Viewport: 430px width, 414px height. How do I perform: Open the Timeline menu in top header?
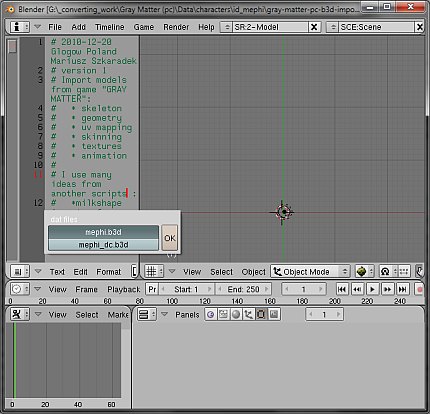point(109,27)
